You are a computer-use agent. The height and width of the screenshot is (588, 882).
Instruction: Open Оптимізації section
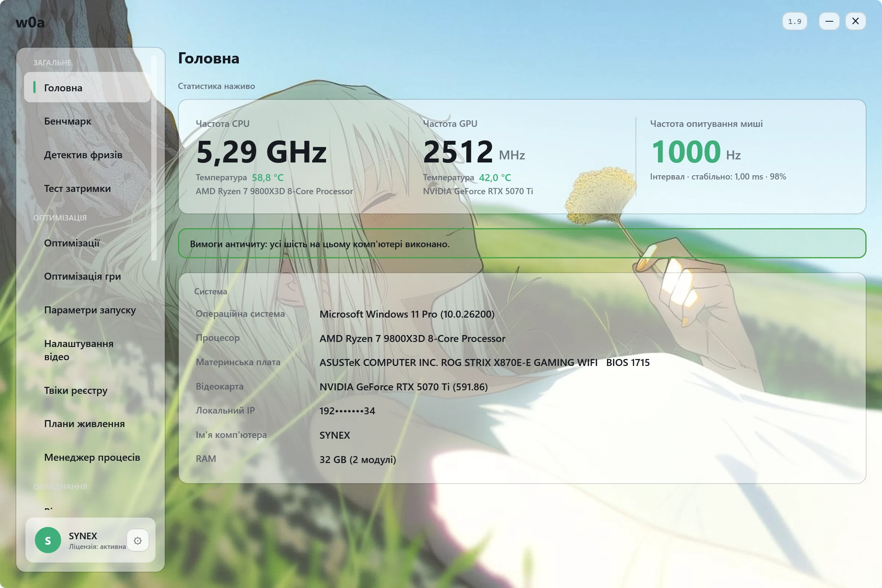point(87,243)
